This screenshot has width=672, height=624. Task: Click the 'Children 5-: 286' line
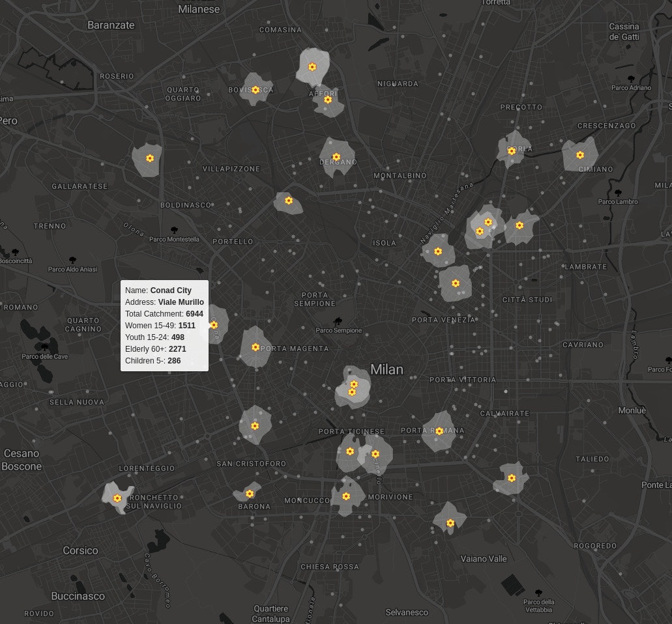(153, 361)
